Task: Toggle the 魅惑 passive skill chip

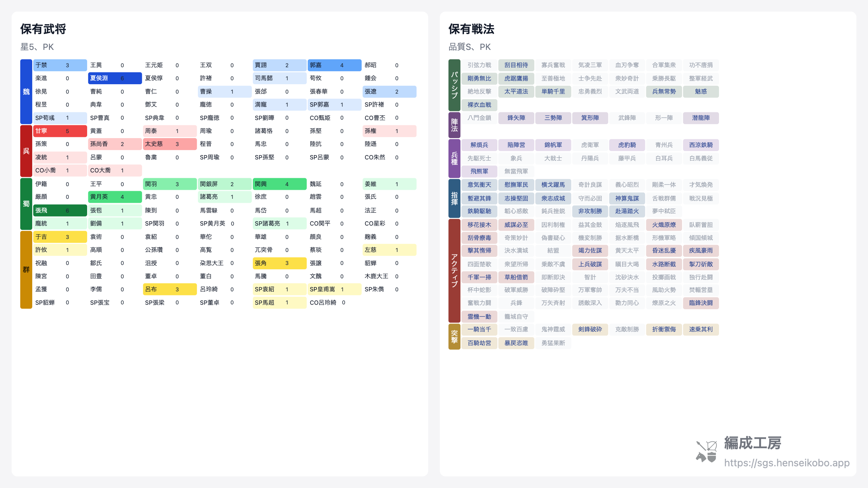Action: click(701, 91)
